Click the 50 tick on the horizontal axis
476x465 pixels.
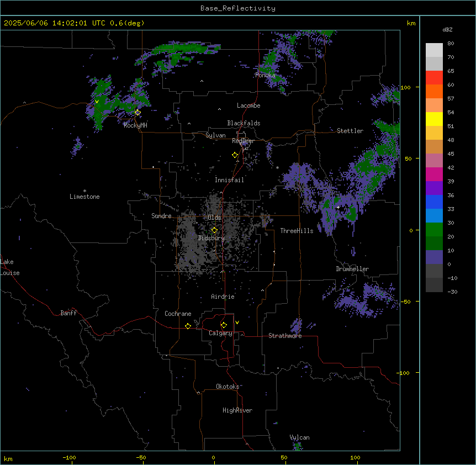point(284,457)
